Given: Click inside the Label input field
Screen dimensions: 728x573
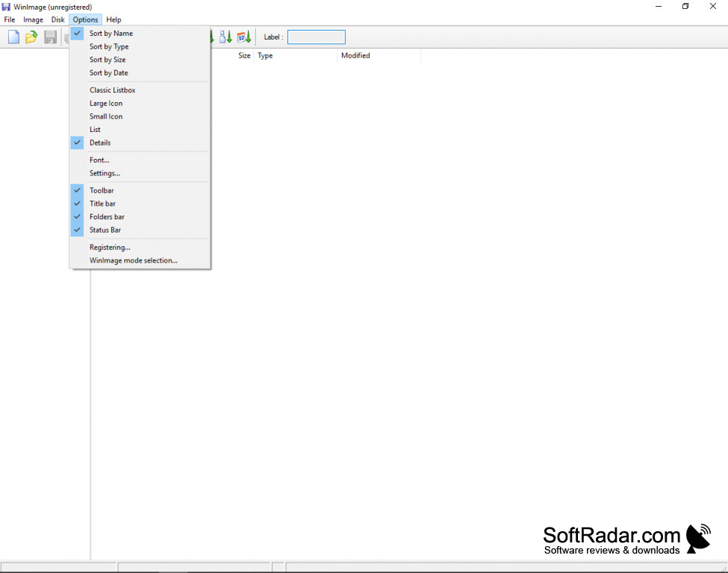Looking at the screenshot, I should [316, 37].
